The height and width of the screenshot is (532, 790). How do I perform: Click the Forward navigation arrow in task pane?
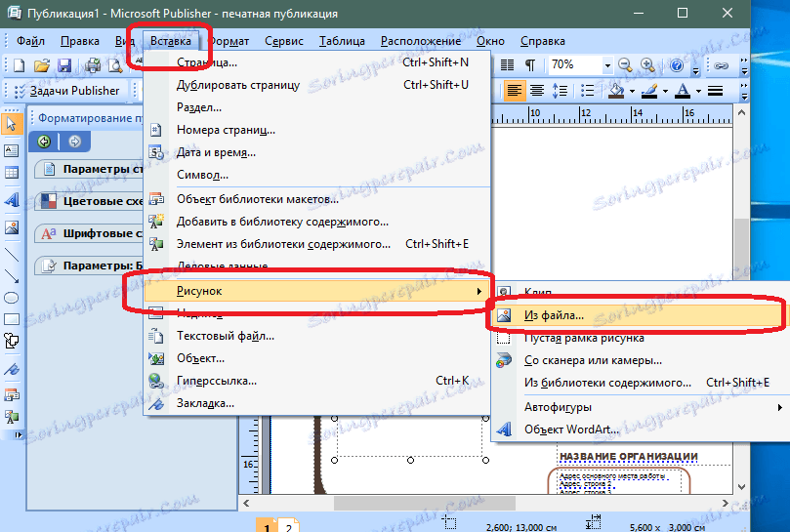[x=74, y=142]
